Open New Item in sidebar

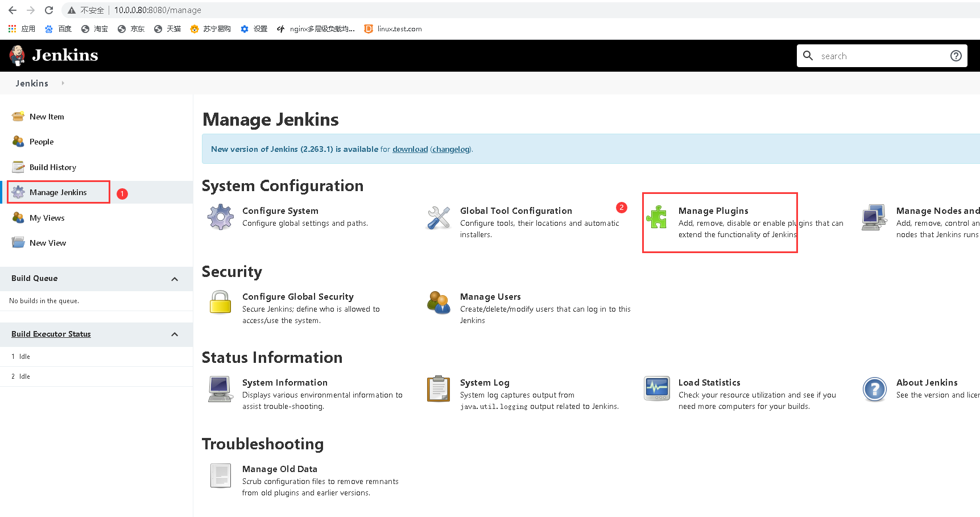47,117
